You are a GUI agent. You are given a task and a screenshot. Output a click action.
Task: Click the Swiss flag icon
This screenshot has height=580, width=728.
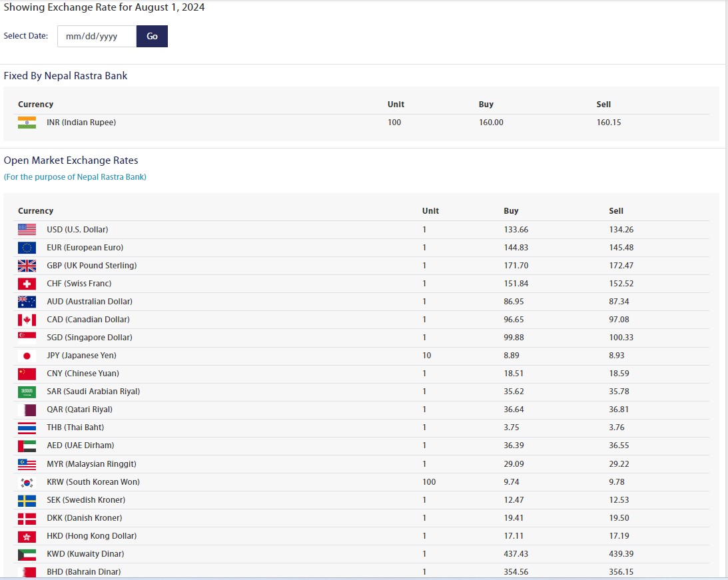pyautogui.click(x=27, y=284)
